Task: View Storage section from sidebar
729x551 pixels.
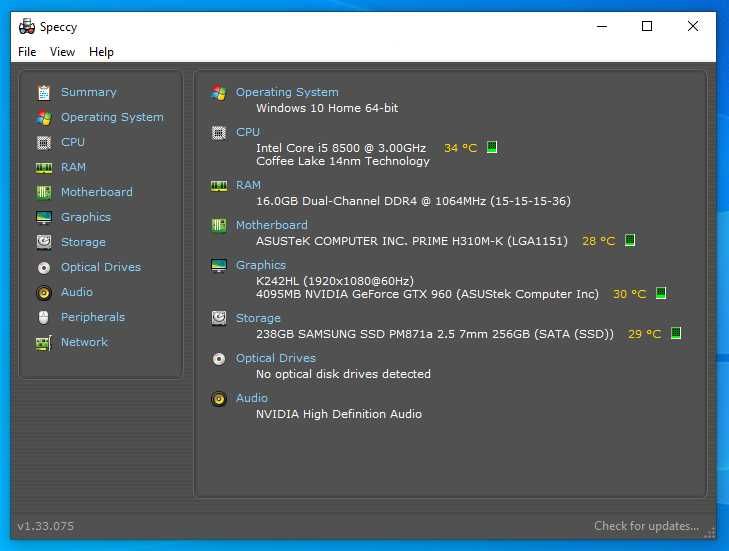Action: 83,242
